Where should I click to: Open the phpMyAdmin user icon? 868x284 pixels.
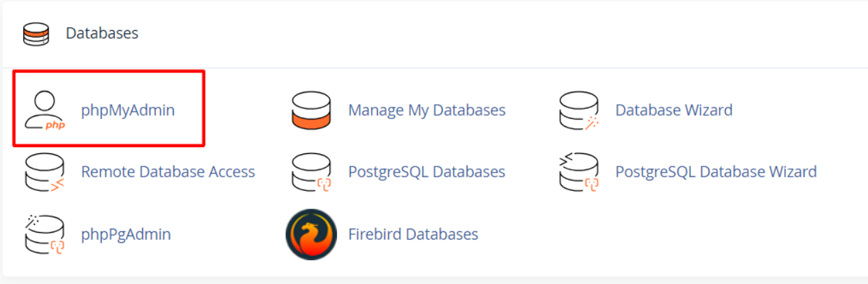coord(44,110)
